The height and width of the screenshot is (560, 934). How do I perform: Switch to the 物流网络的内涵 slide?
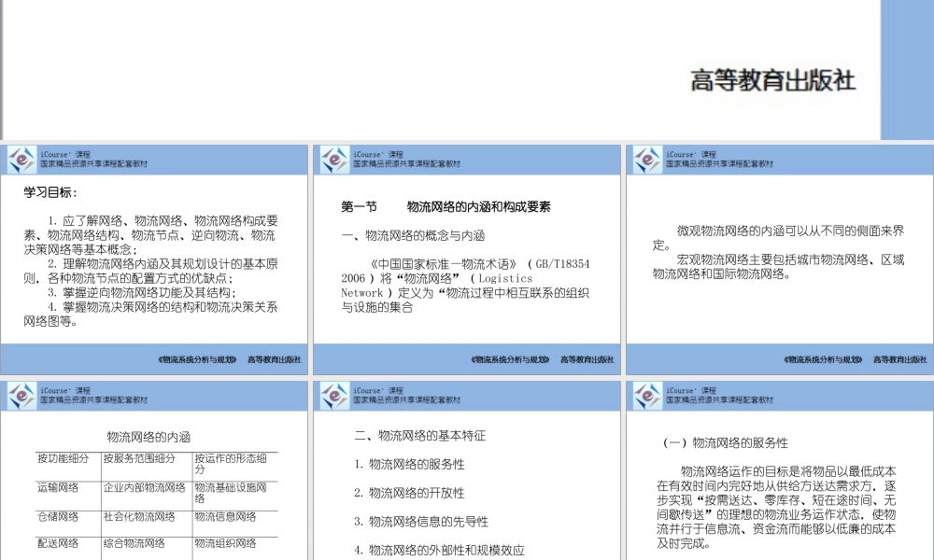click(154, 467)
